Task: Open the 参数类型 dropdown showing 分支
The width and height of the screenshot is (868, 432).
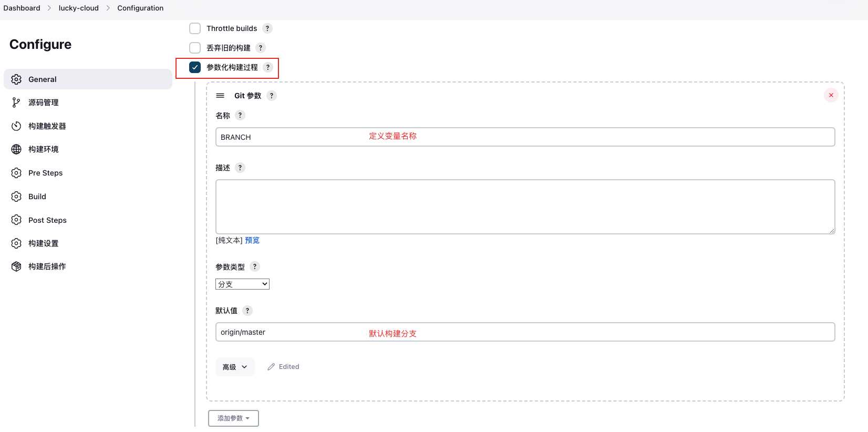Action: (242, 284)
